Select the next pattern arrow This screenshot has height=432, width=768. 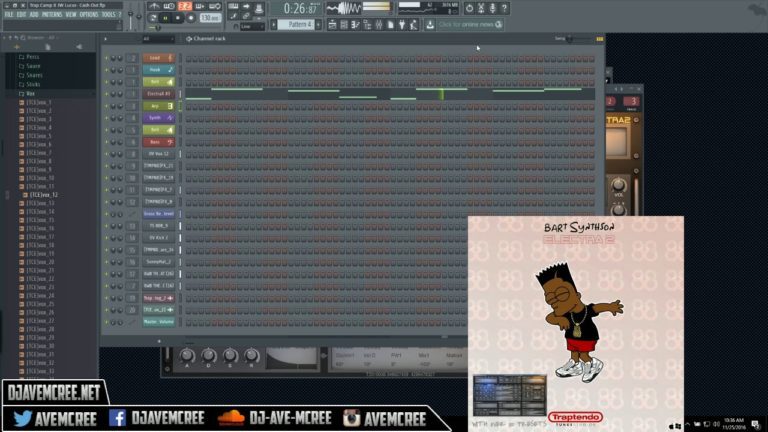coord(318,24)
